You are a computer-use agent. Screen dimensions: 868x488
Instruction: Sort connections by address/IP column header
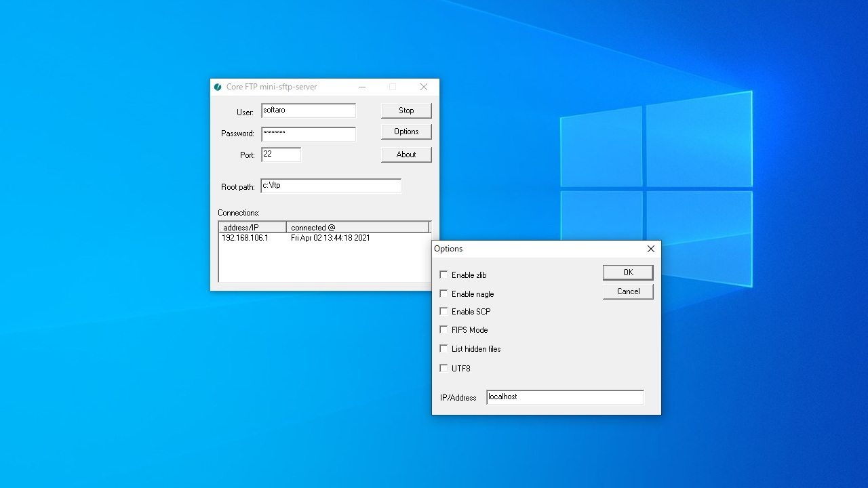pos(252,227)
